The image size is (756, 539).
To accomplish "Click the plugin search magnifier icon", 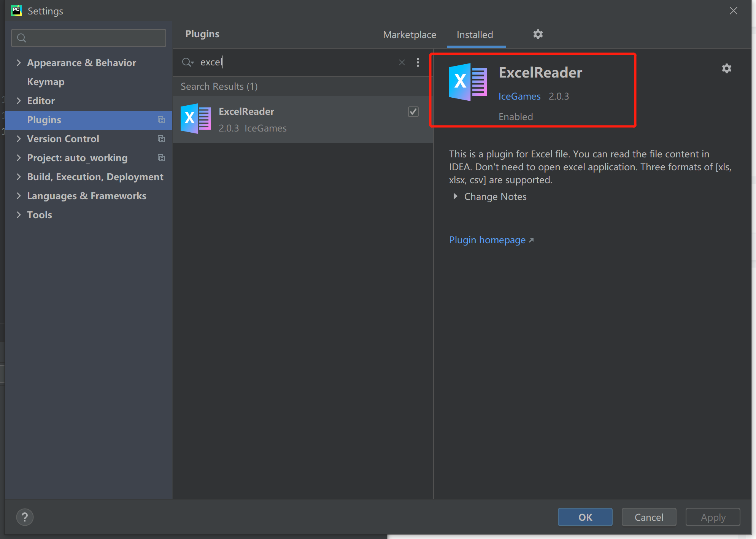I will (187, 62).
